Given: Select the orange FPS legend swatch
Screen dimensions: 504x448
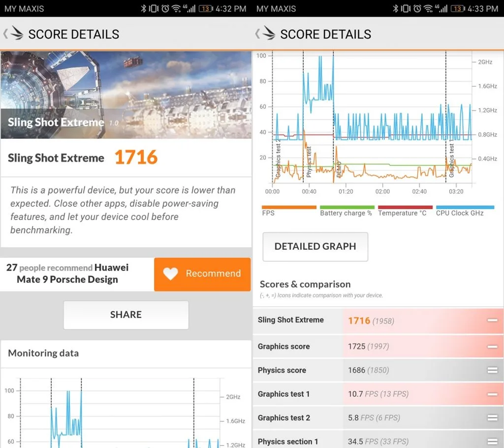Looking at the screenshot, I should coord(289,207).
